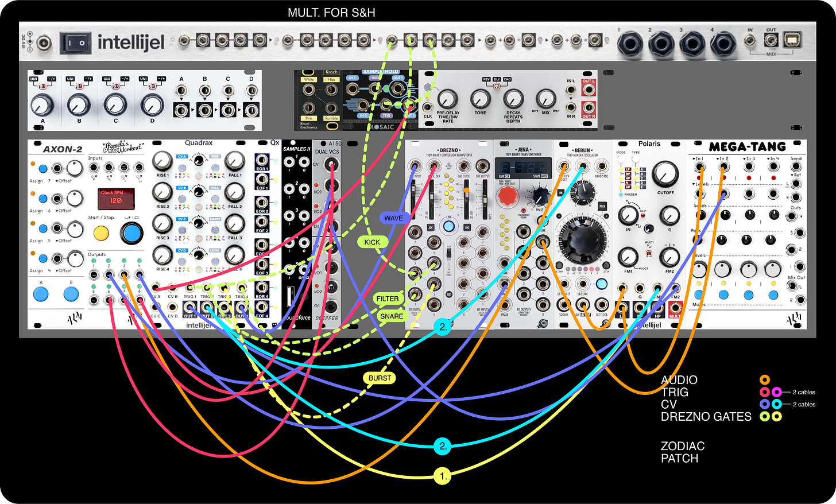
Task: Select the MIDI IN jack on case
Action: pyautogui.click(x=750, y=40)
